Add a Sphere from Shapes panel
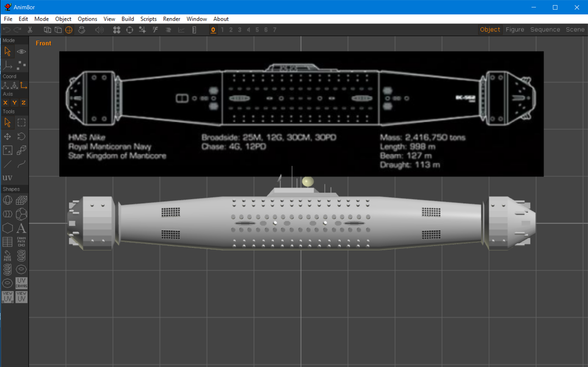This screenshot has height=367, width=588. pos(7,200)
